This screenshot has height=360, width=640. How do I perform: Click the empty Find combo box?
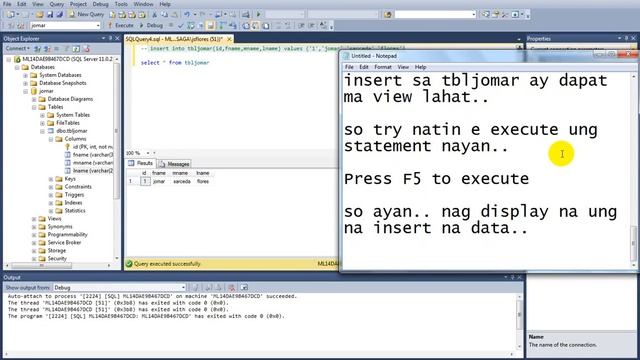435,14
